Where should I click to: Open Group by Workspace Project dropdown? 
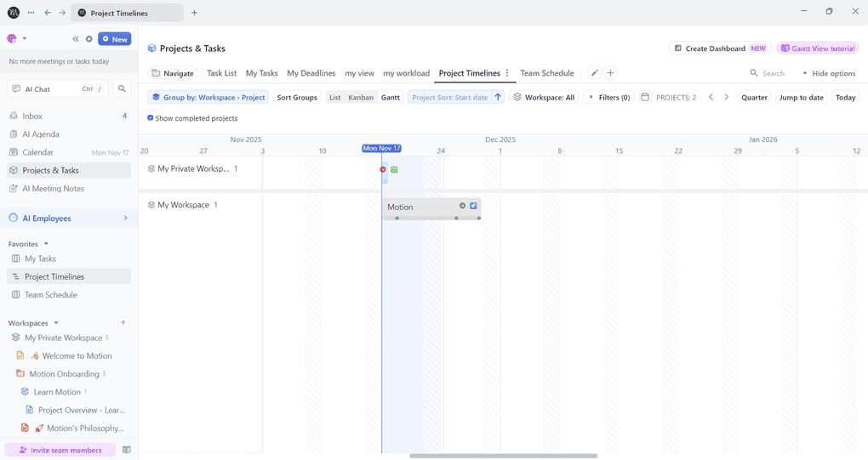point(208,97)
